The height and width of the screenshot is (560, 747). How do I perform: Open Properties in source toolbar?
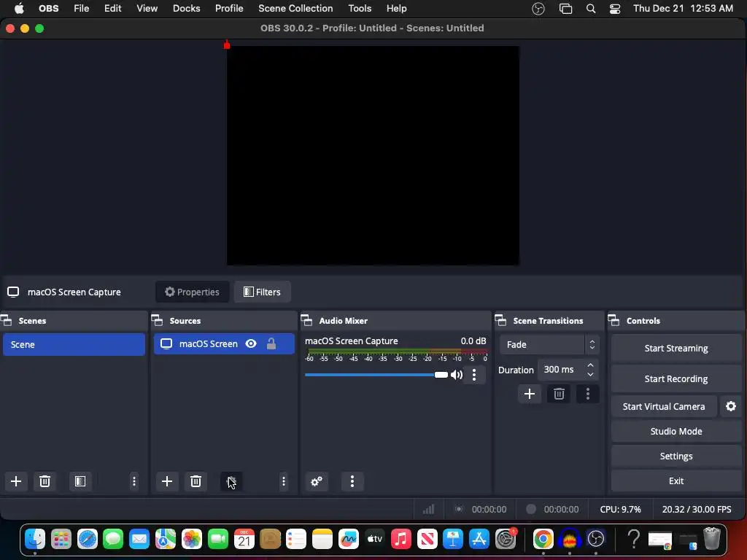click(192, 292)
